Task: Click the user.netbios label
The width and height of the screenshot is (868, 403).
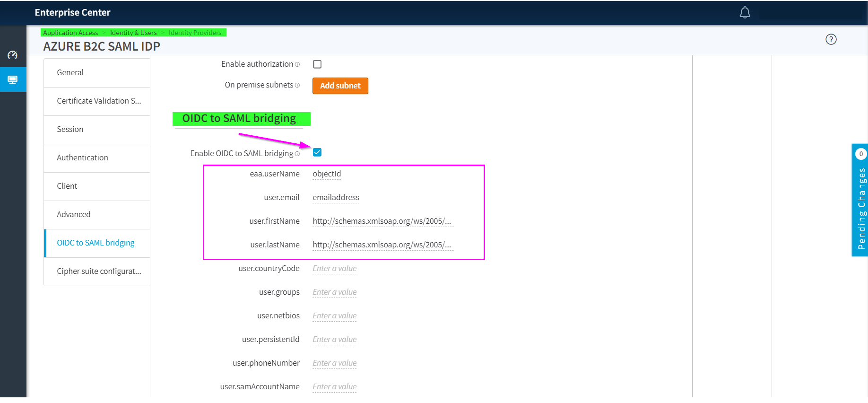Action: pos(278,316)
